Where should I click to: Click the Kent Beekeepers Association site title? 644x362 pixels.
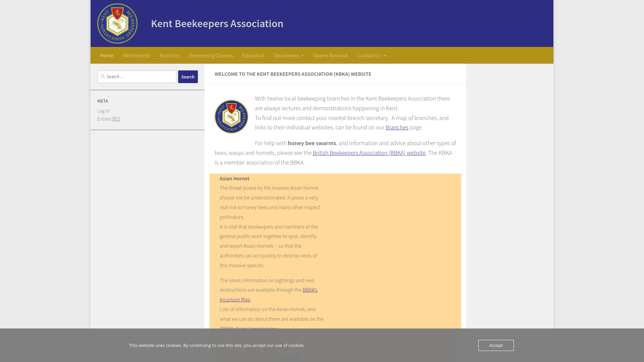[x=217, y=23]
